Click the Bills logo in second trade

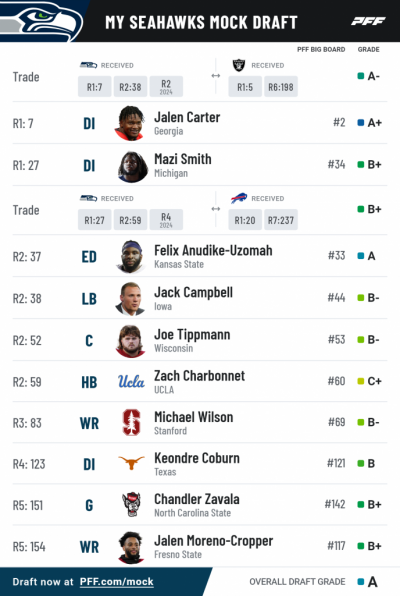239,198
